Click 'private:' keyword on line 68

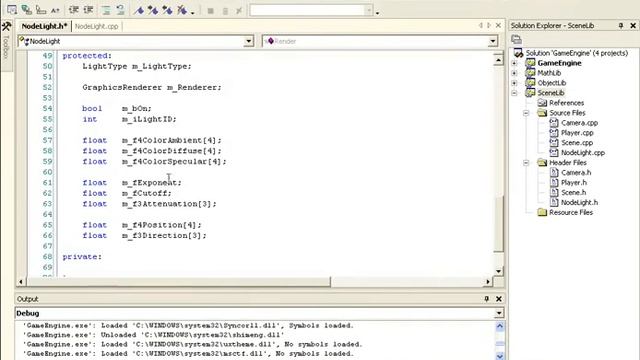[82, 257]
